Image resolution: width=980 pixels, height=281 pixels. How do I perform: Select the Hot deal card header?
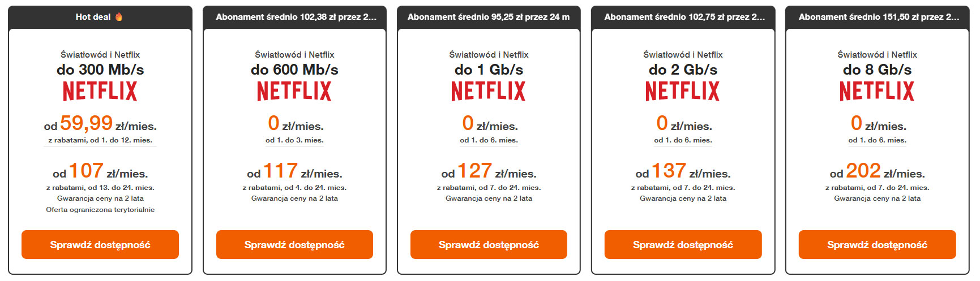coord(100,17)
